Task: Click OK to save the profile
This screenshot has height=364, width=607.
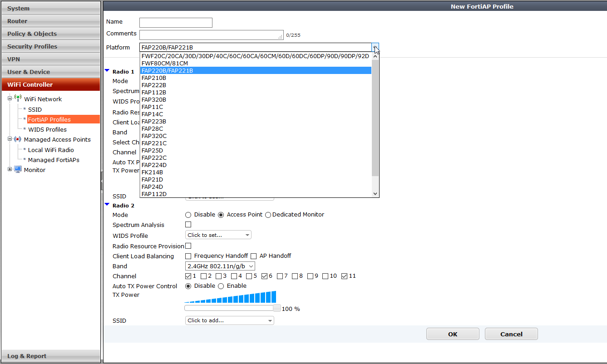Action: [453, 334]
